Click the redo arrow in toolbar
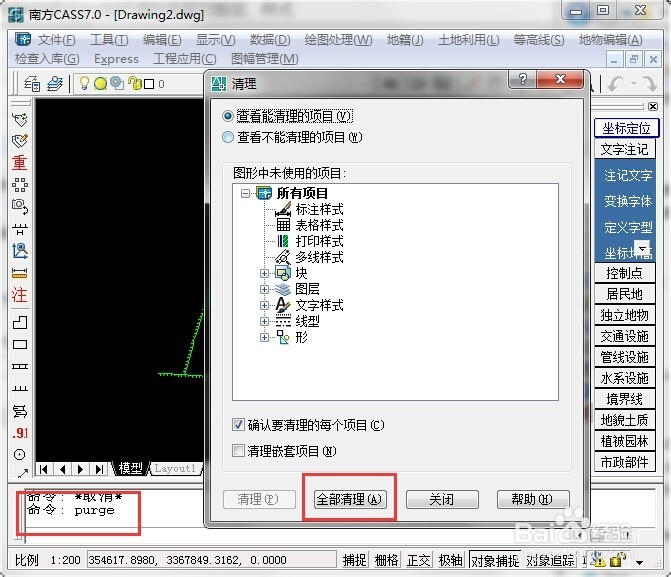The height and width of the screenshot is (577, 671). 649,83
